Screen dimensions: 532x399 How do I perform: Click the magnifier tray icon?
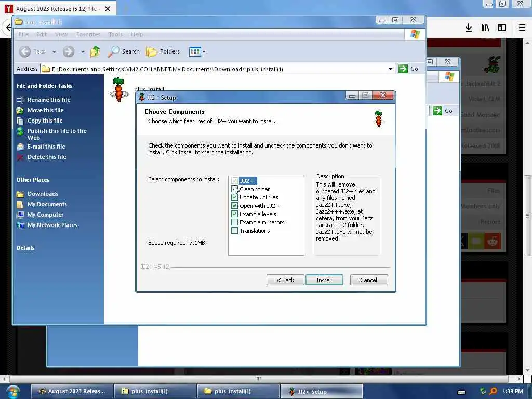[x=494, y=391]
